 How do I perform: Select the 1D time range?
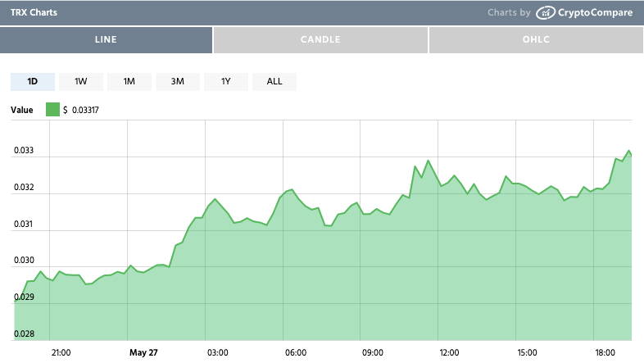[33, 81]
